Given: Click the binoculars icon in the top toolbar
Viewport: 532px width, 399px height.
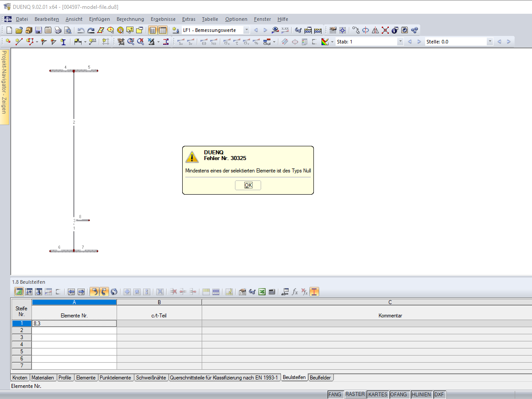Looking at the screenshot, I should (298, 30).
